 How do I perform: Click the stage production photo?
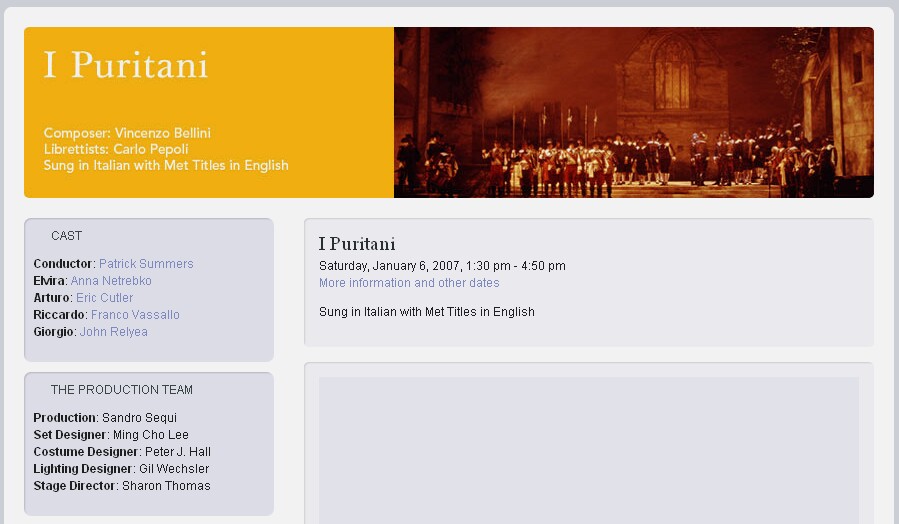(x=634, y=112)
